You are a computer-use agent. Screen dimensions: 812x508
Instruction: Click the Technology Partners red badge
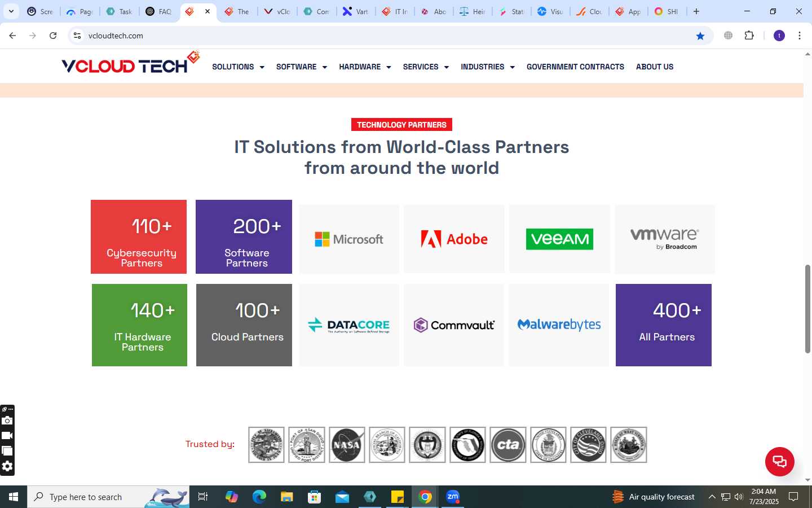[401, 125]
